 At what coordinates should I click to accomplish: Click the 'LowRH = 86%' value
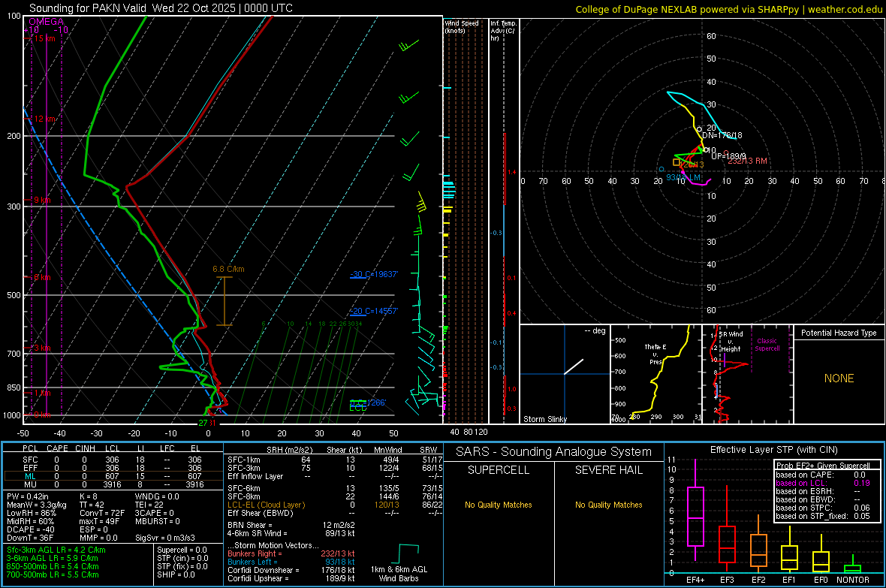(x=31, y=514)
